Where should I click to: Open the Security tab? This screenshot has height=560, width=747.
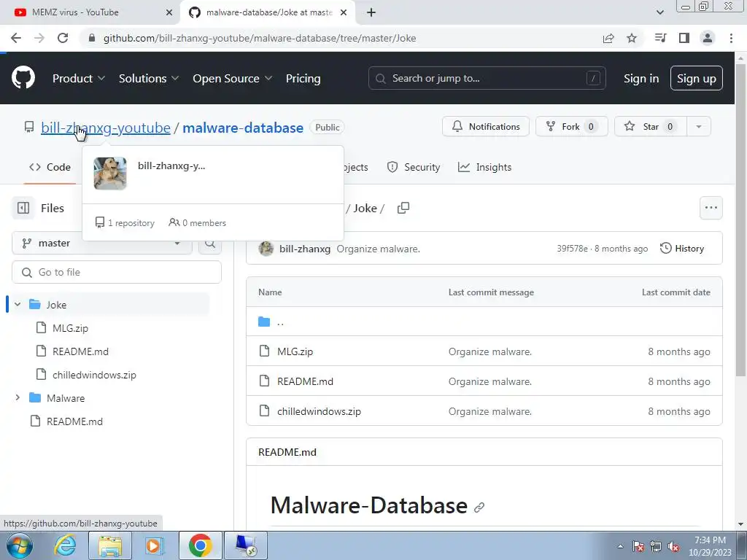point(414,167)
